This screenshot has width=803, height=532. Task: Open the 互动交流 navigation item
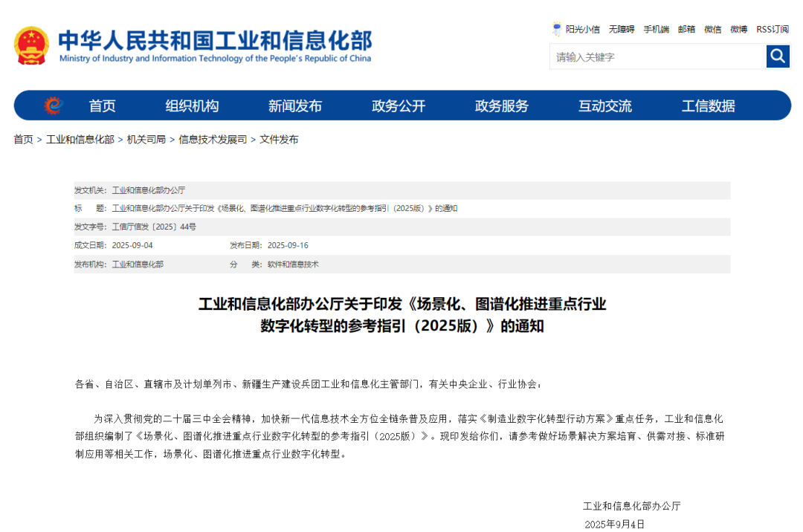pos(604,106)
